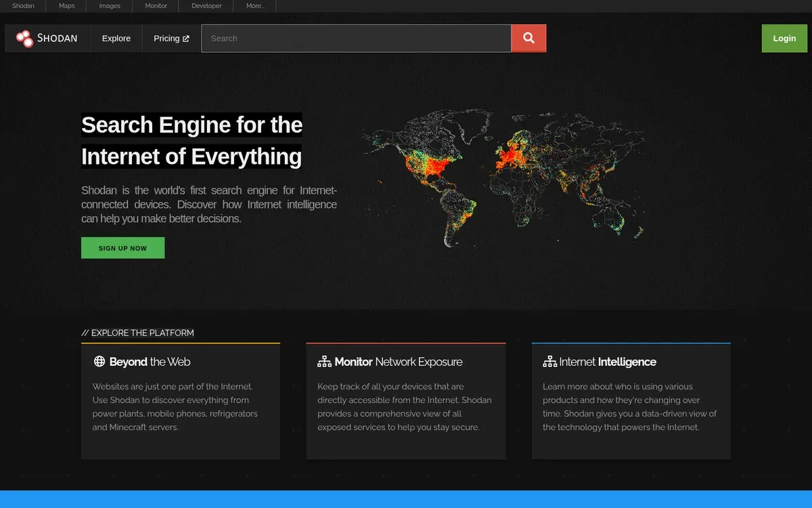Open the Beyond the Web card heading
This screenshot has width=812, height=508.
pyautogui.click(x=150, y=362)
